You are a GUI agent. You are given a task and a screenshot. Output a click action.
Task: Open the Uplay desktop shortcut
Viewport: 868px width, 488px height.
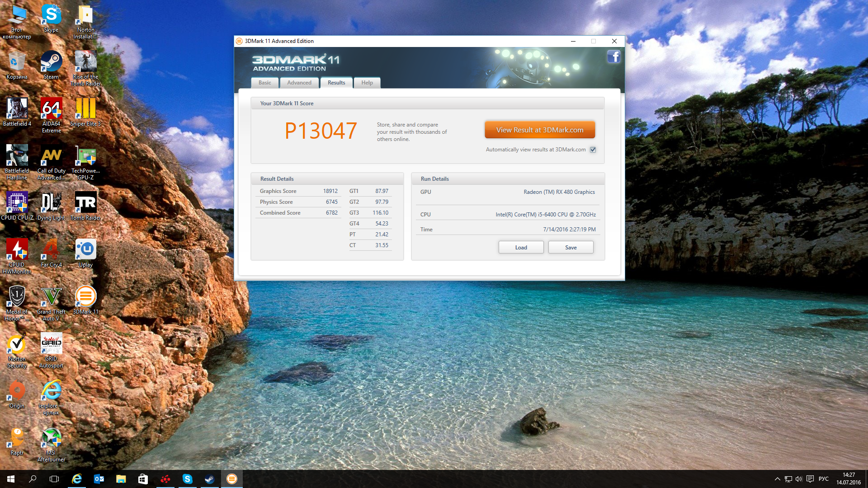85,249
